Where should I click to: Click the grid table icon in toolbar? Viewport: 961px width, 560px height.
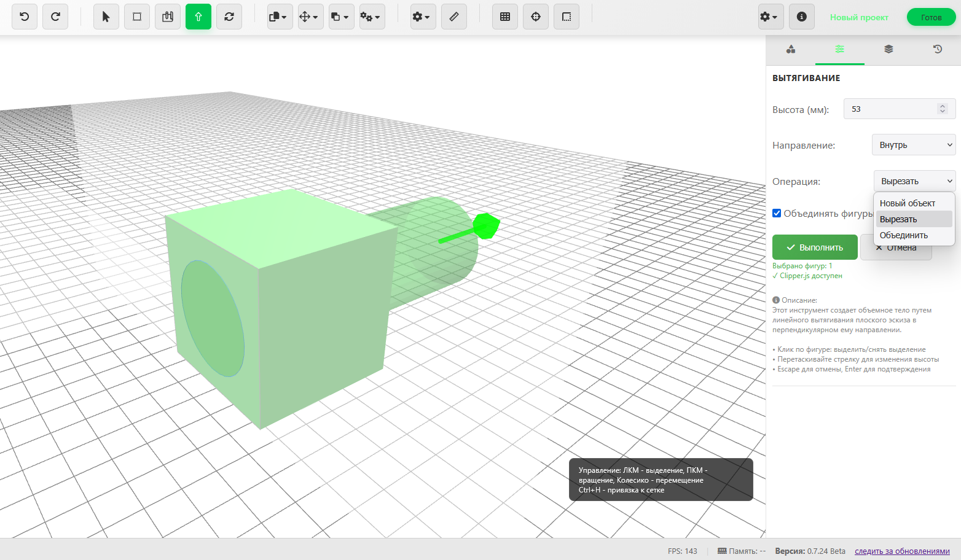[x=505, y=17]
